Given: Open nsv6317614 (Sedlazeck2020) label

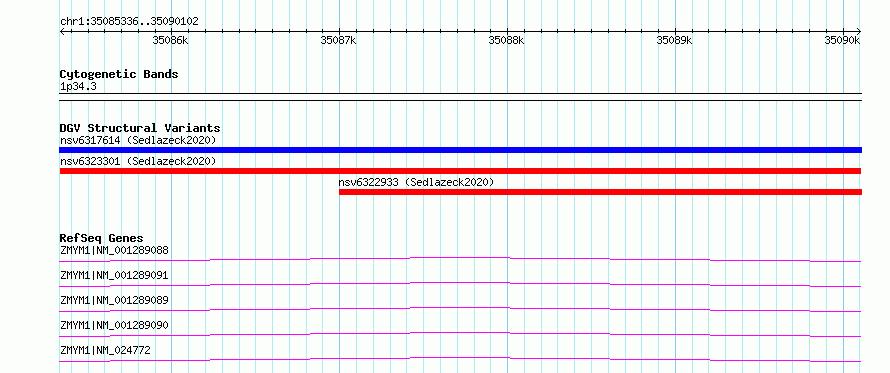Looking at the screenshot, I should pos(138,140).
